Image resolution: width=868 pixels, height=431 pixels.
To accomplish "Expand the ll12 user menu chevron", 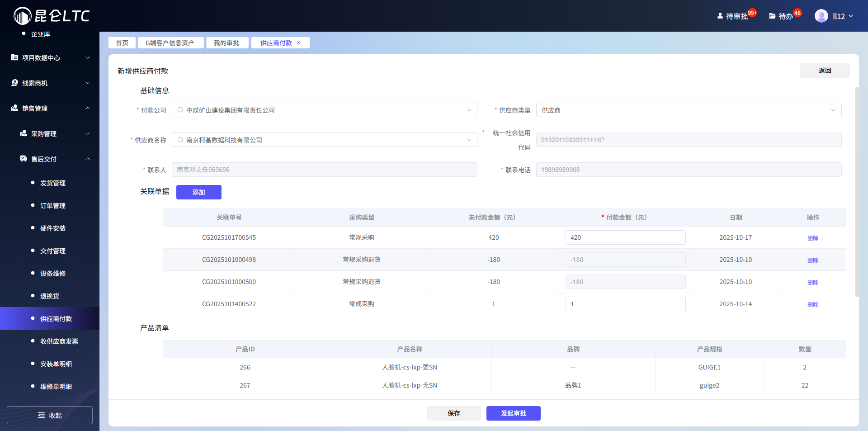I will tap(851, 16).
